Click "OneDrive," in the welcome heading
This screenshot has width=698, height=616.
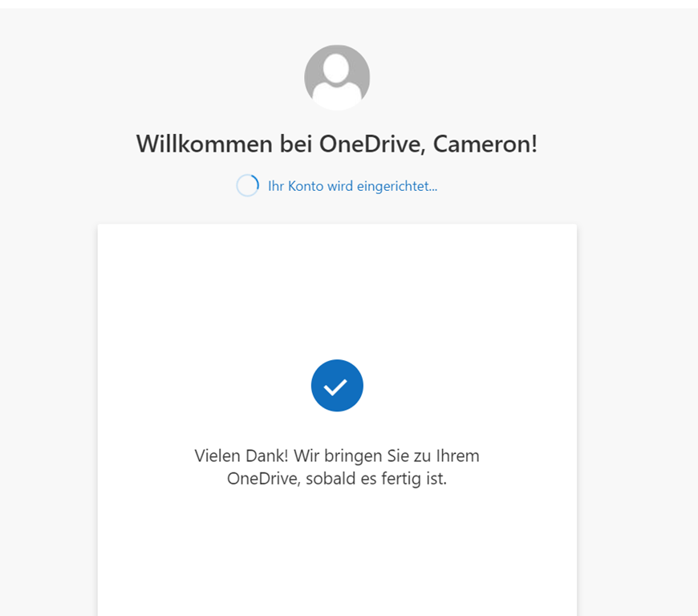point(372,144)
